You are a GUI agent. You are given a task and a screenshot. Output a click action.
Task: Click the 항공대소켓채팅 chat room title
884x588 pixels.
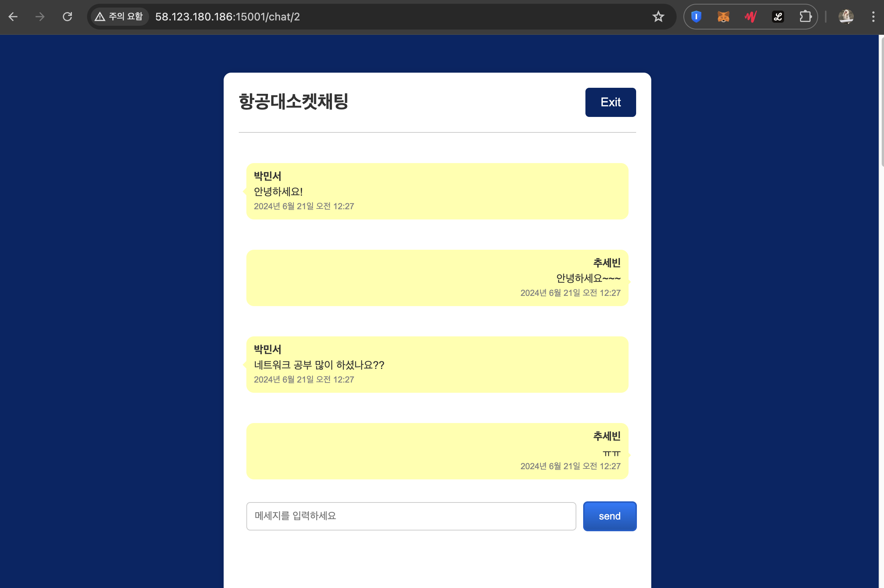point(293,102)
